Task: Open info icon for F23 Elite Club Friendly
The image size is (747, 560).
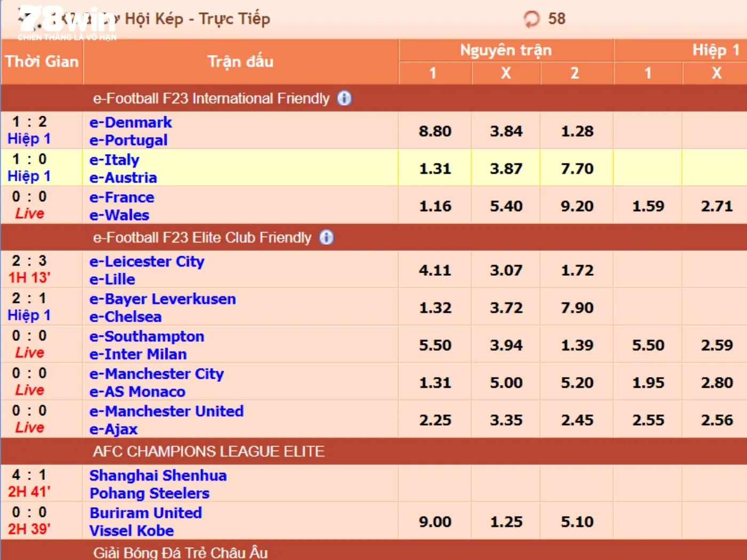Action: 327,237
